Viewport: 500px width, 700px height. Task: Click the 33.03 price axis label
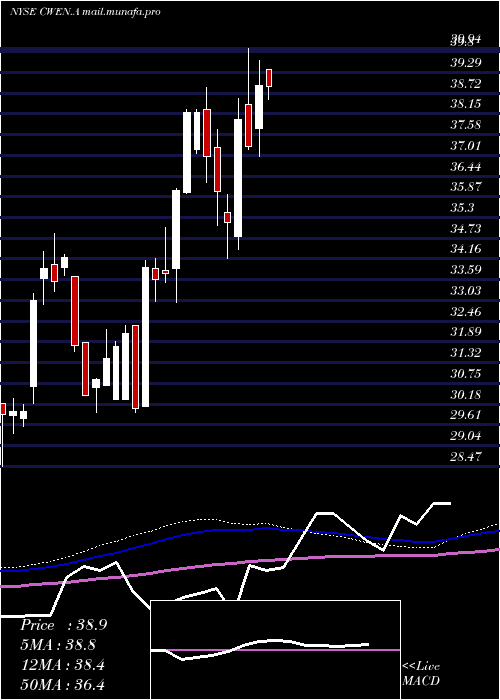[x=466, y=291]
